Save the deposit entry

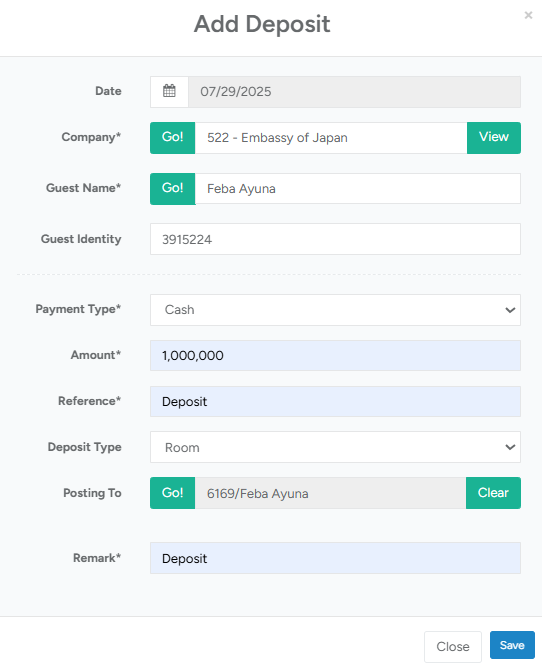(512, 645)
